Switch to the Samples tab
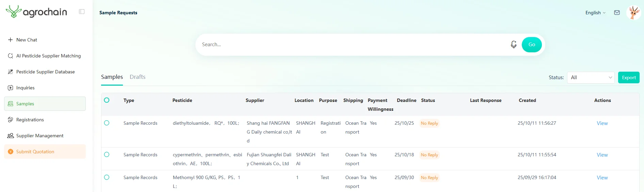The width and height of the screenshot is (644, 192). [112, 77]
